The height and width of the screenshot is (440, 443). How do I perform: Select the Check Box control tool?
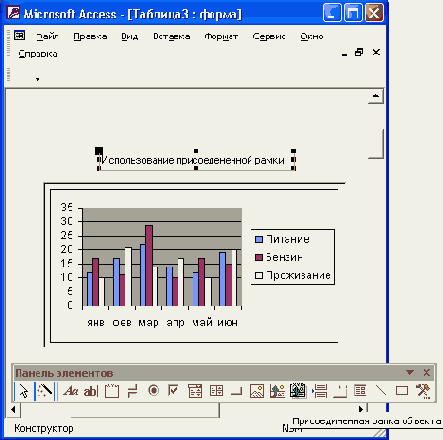[174, 390]
